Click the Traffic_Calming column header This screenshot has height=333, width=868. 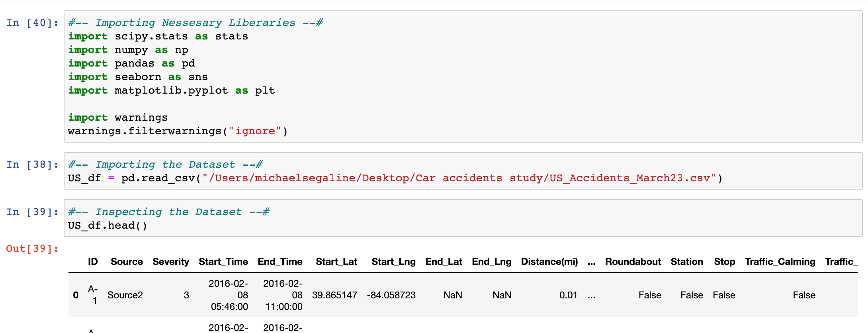click(780, 262)
